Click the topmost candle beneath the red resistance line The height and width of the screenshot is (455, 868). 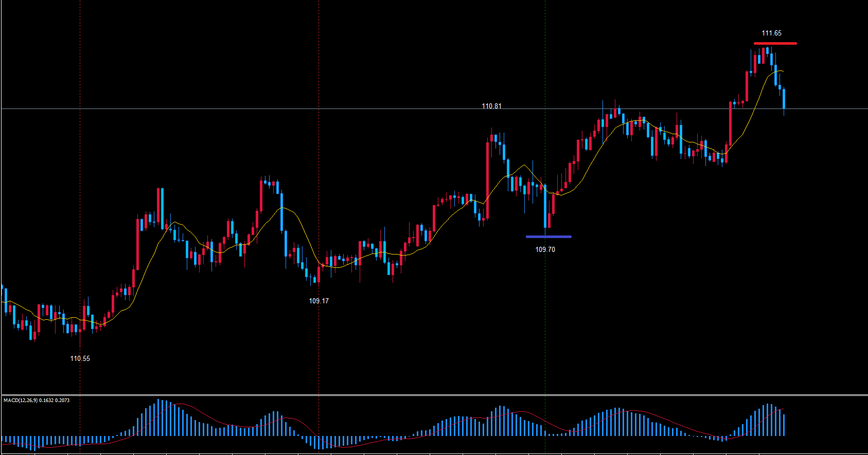coord(767,50)
